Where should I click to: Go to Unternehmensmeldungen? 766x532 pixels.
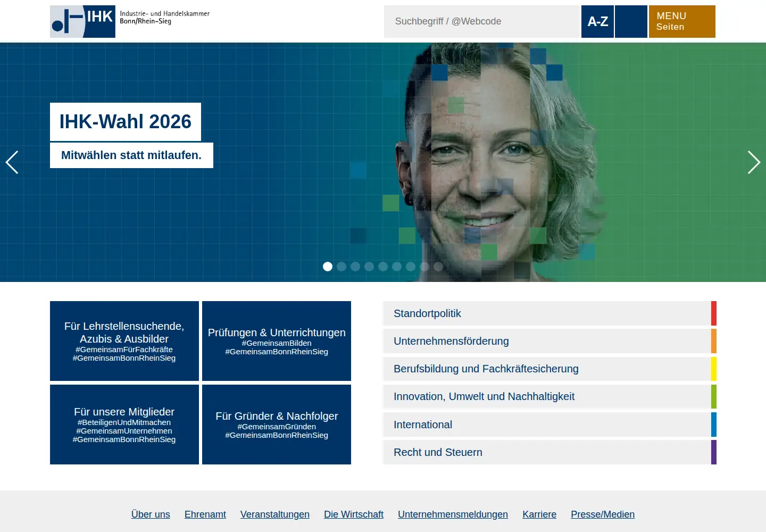point(453,514)
